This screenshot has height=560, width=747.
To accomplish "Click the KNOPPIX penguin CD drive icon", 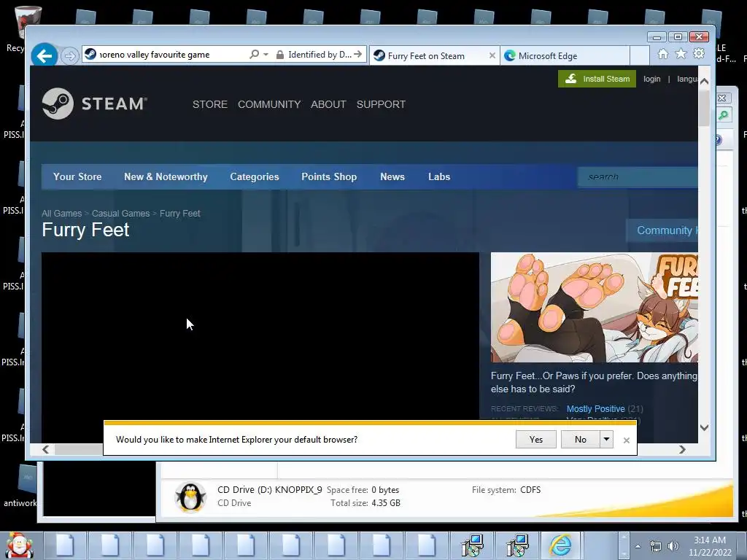I will (190, 497).
